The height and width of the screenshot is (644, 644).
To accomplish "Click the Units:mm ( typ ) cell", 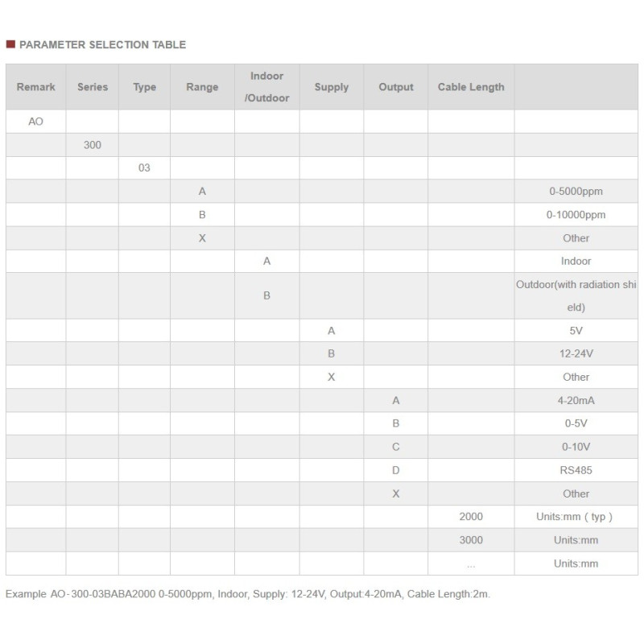I will coord(576,517).
